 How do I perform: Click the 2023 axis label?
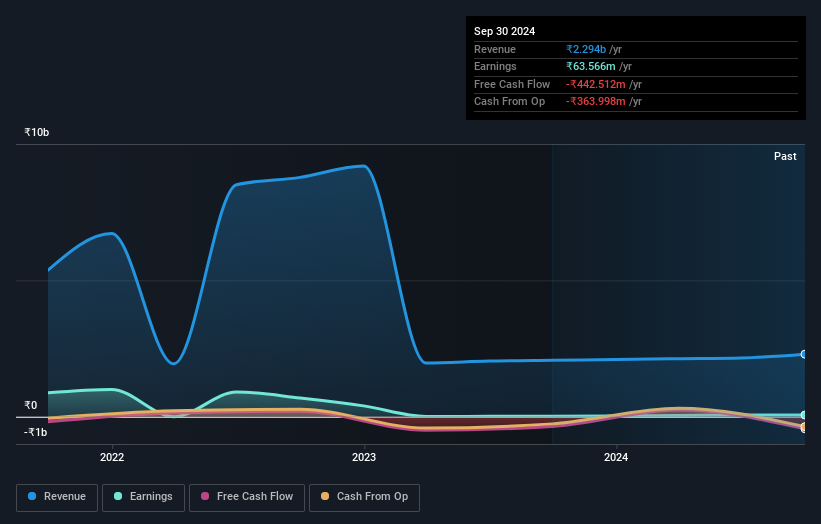click(364, 457)
